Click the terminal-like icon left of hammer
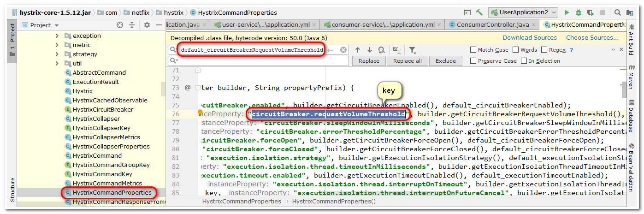 [x=467, y=12]
